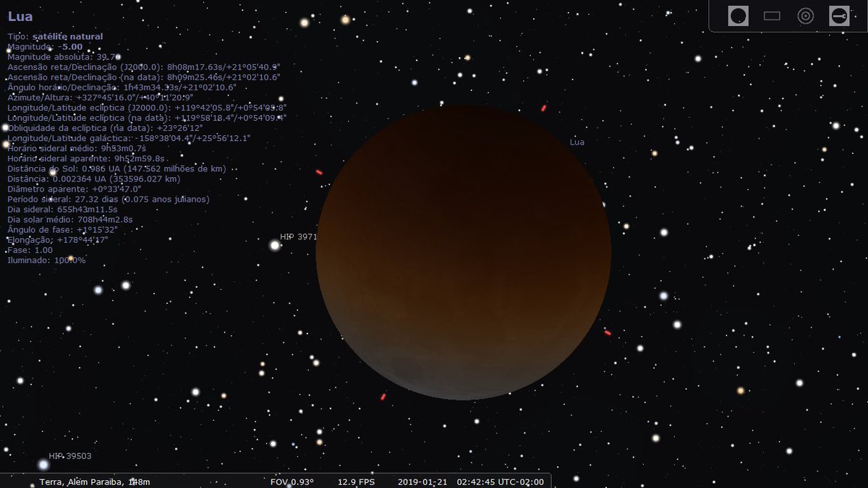Click the '12.9 FPS' status entry
This screenshot has width=868, height=488.
coord(356,481)
